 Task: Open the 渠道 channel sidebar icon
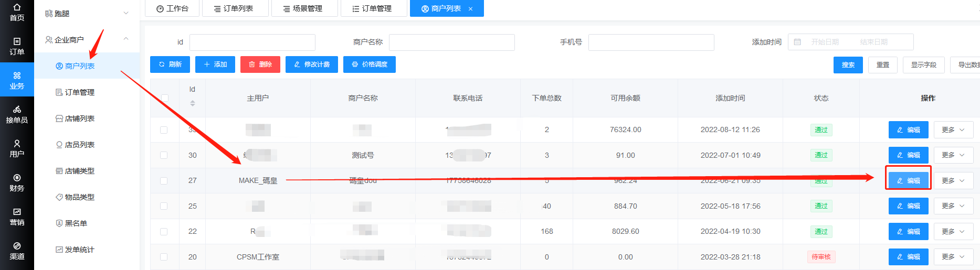pyautogui.click(x=17, y=251)
